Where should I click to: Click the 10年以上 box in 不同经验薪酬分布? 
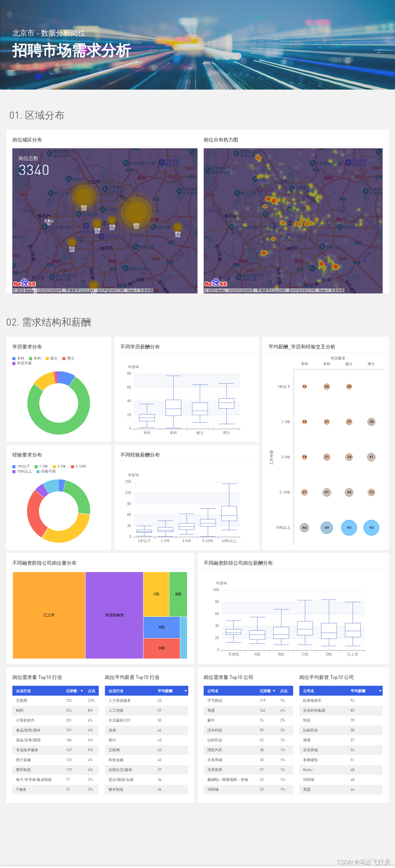click(229, 513)
